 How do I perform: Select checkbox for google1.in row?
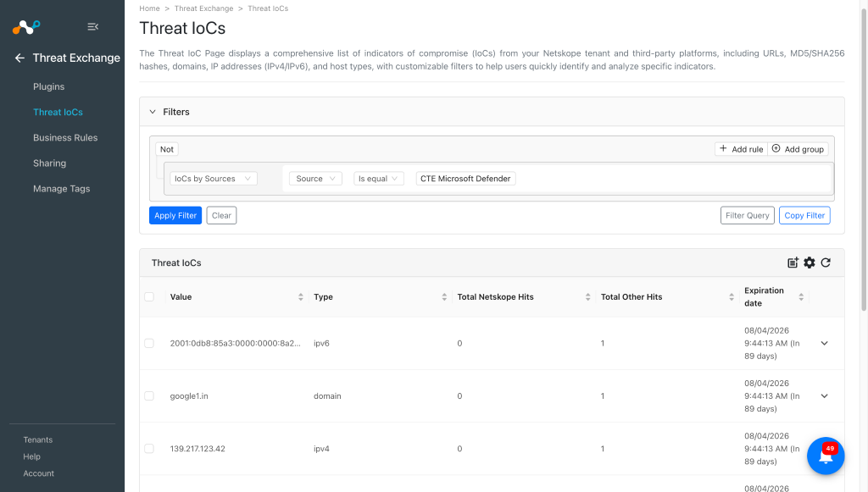click(149, 395)
